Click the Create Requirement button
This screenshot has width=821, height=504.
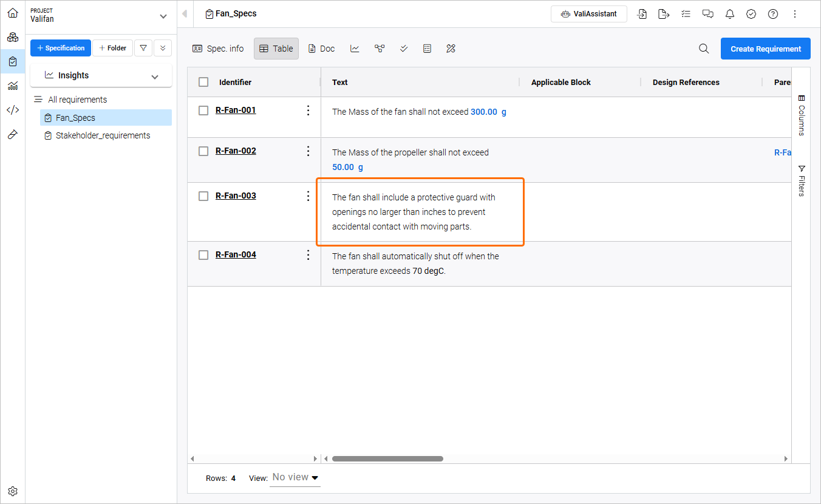(x=765, y=49)
